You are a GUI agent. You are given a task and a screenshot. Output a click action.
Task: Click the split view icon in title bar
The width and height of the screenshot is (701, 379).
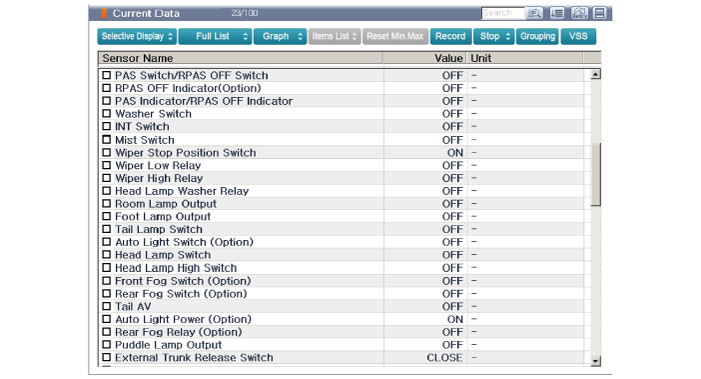(x=600, y=13)
